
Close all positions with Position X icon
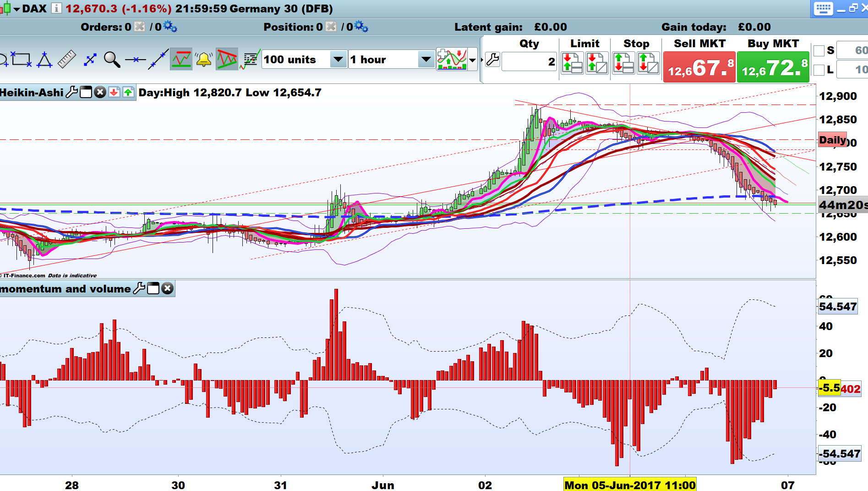pyautogui.click(x=331, y=27)
